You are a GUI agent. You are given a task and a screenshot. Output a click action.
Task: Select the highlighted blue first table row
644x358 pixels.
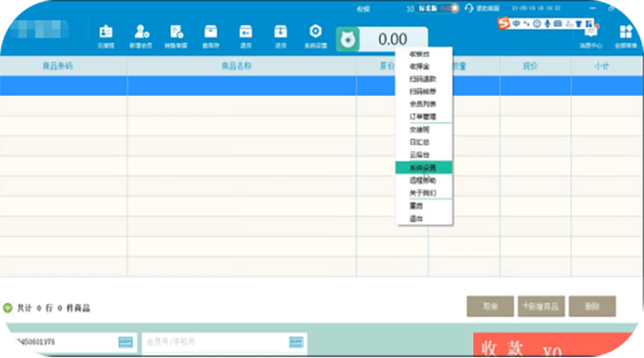pyautogui.click(x=322, y=86)
